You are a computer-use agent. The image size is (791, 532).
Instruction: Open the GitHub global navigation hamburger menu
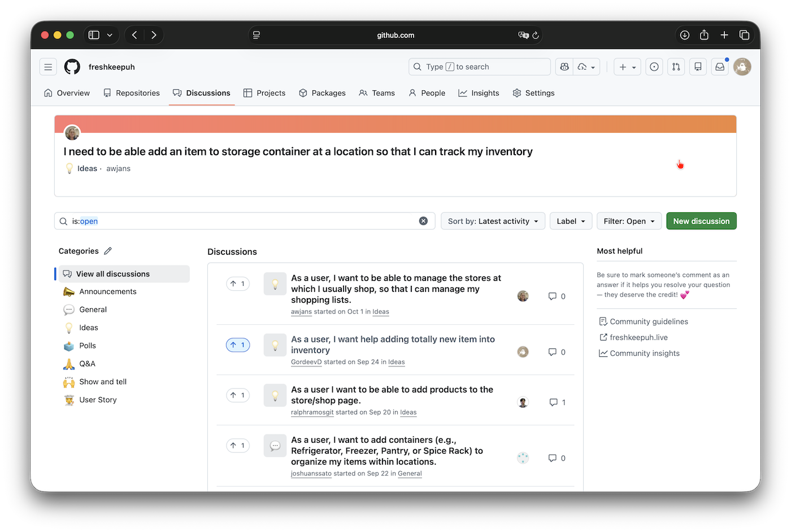[48, 67]
